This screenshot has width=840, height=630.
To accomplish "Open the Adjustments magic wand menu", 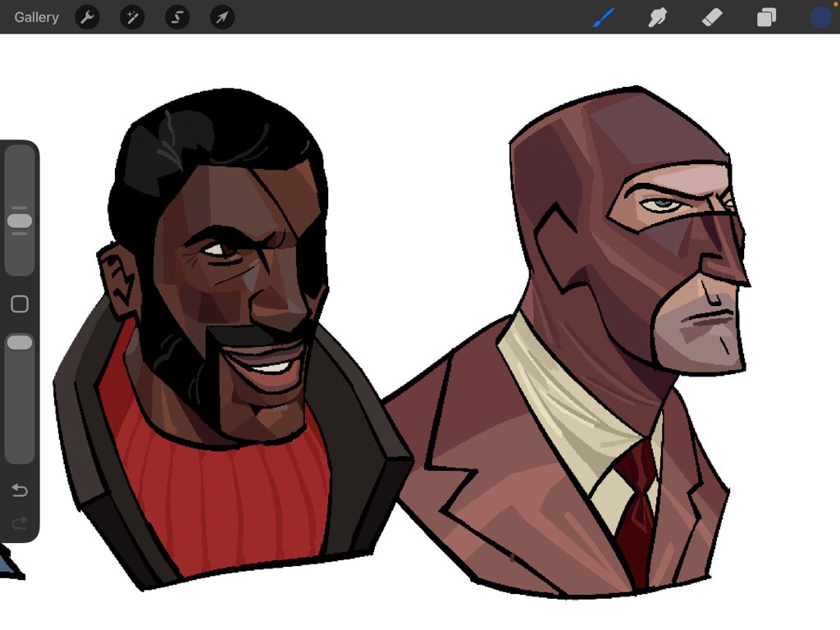I will pos(132,18).
